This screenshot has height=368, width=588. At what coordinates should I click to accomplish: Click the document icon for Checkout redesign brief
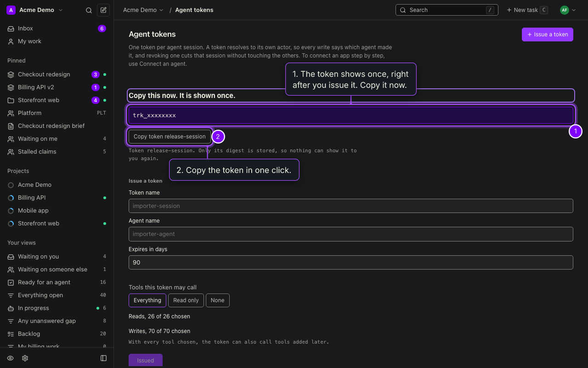(x=11, y=126)
